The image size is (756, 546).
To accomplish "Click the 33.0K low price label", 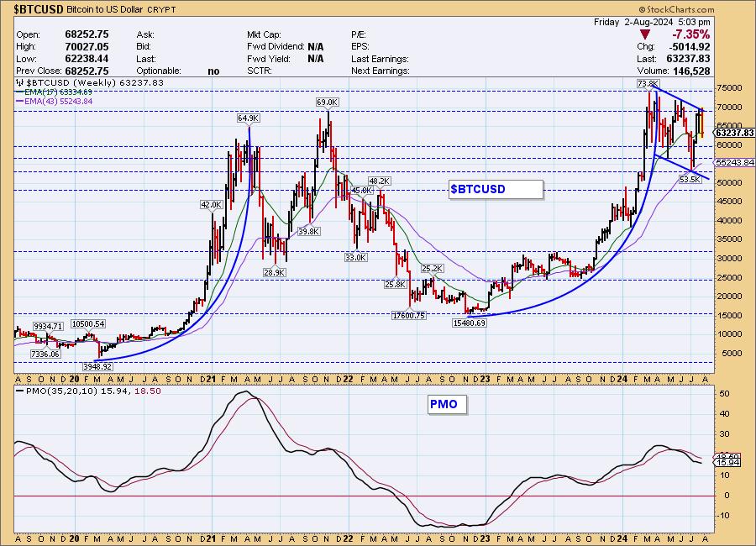I will (356, 258).
